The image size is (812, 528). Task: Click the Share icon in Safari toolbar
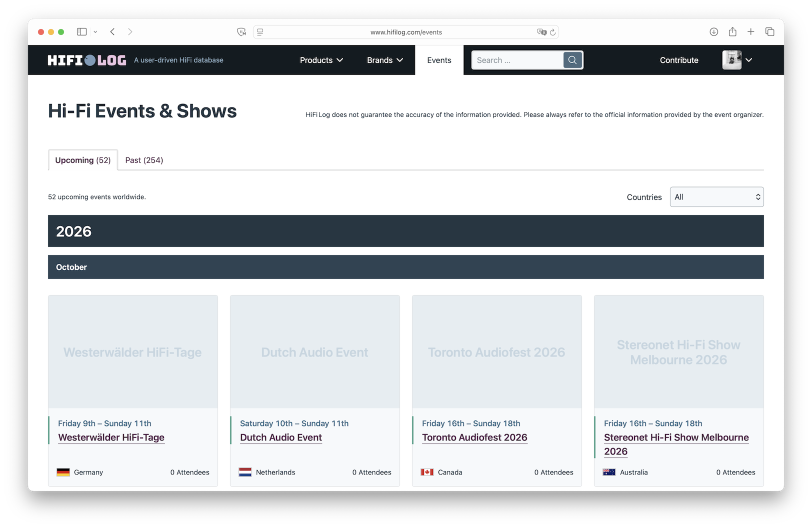click(732, 31)
